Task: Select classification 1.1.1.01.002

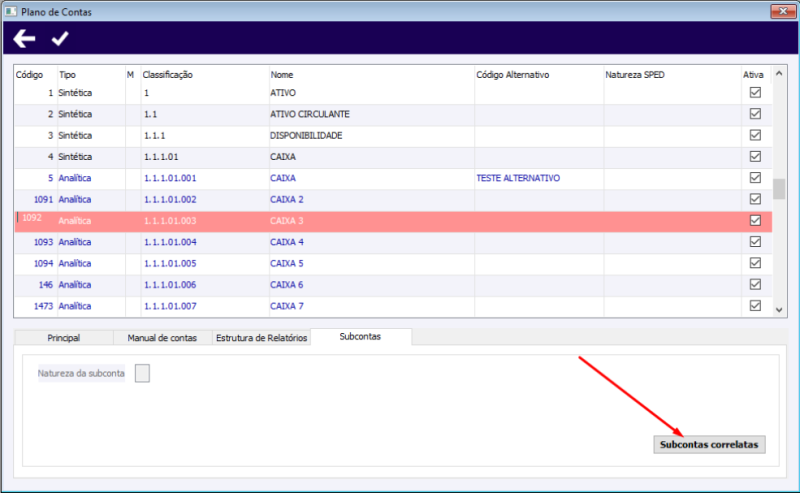Action: click(170, 200)
